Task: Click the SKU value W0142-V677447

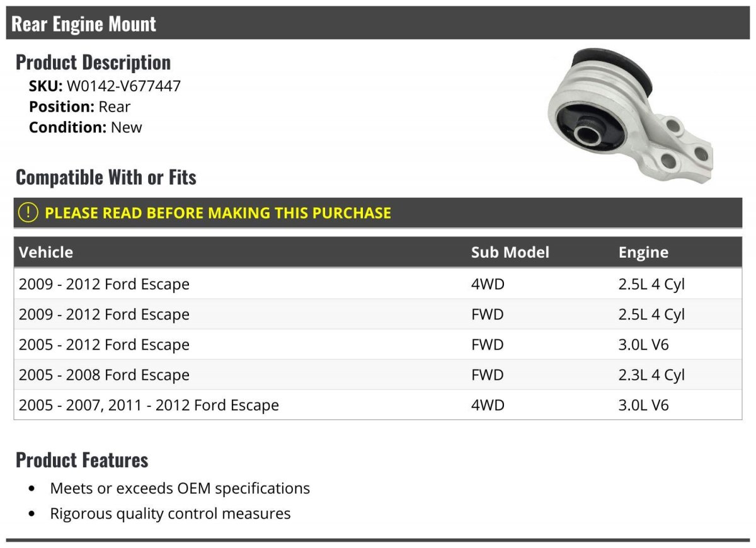Action: pos(123,86)
